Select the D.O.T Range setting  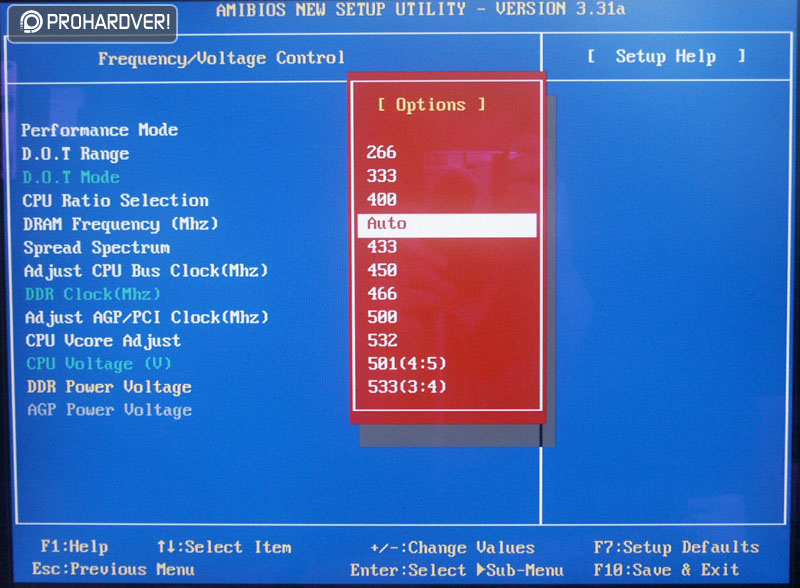point(76,154)
